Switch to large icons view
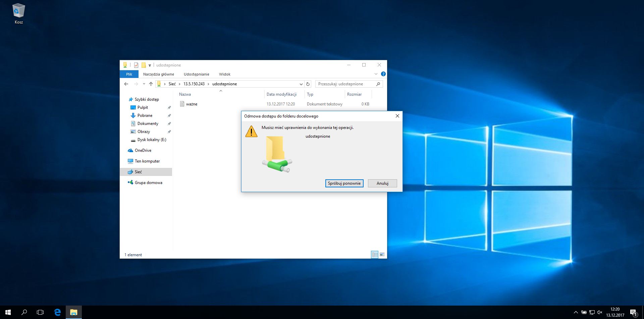 pyautogui.click(x=382, y=255)
